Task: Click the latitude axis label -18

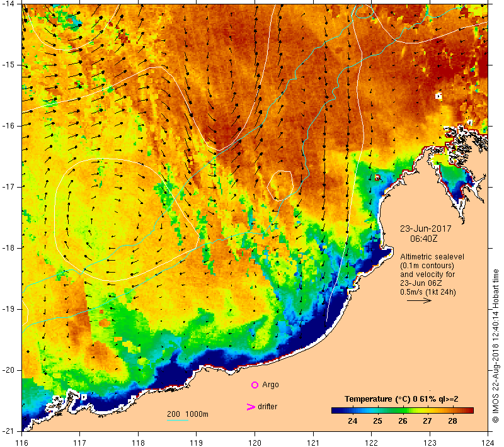Action: tap(8, 248)
